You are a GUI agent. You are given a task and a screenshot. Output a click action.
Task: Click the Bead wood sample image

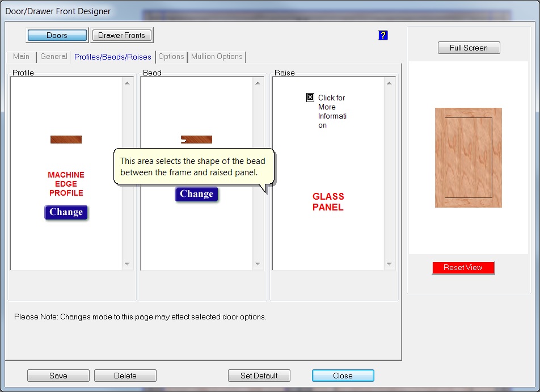(196, 140)
